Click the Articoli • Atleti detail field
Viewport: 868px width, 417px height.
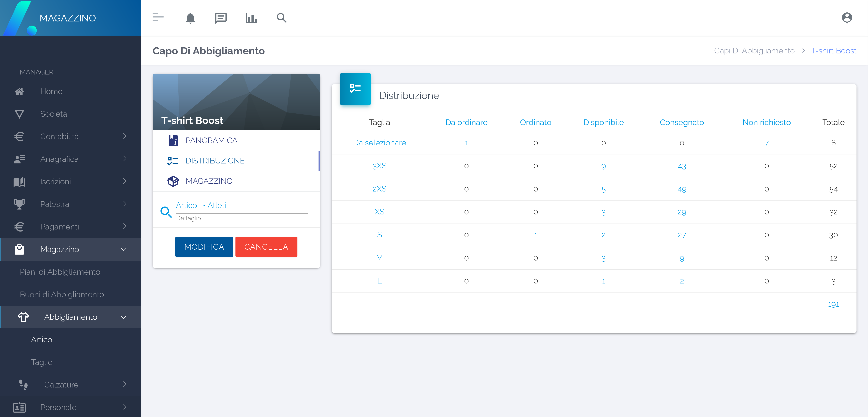241,206
